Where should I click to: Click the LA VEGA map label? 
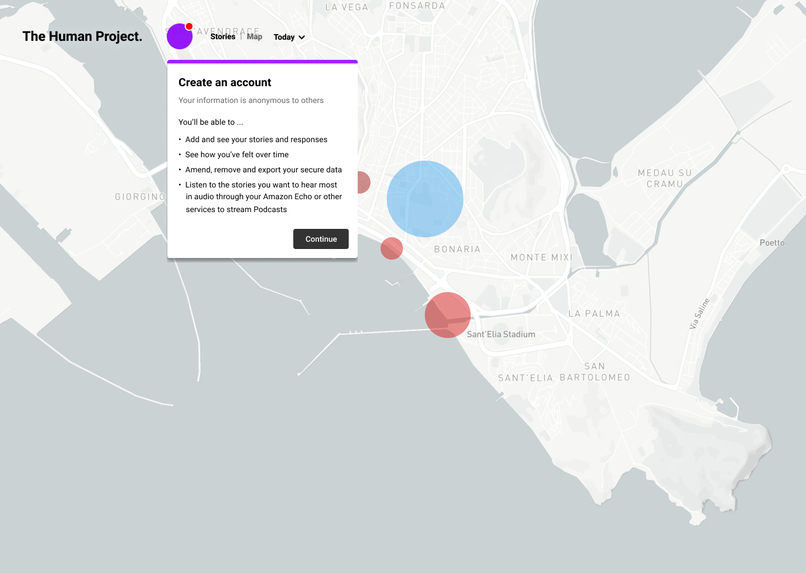(x=347, y=7)
